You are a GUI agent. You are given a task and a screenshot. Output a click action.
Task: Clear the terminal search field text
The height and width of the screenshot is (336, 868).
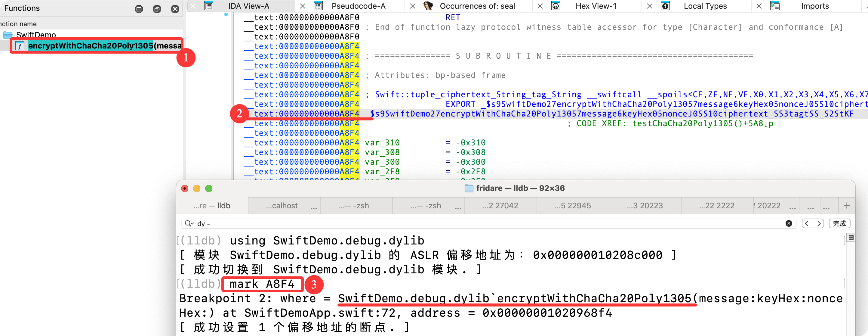click(x=789, y=223)
